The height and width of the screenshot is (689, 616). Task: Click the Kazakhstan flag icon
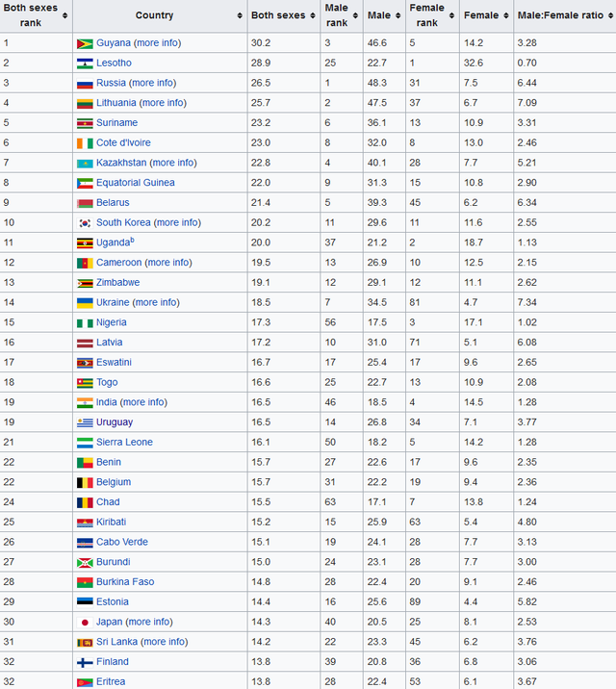tap(85, 164)
